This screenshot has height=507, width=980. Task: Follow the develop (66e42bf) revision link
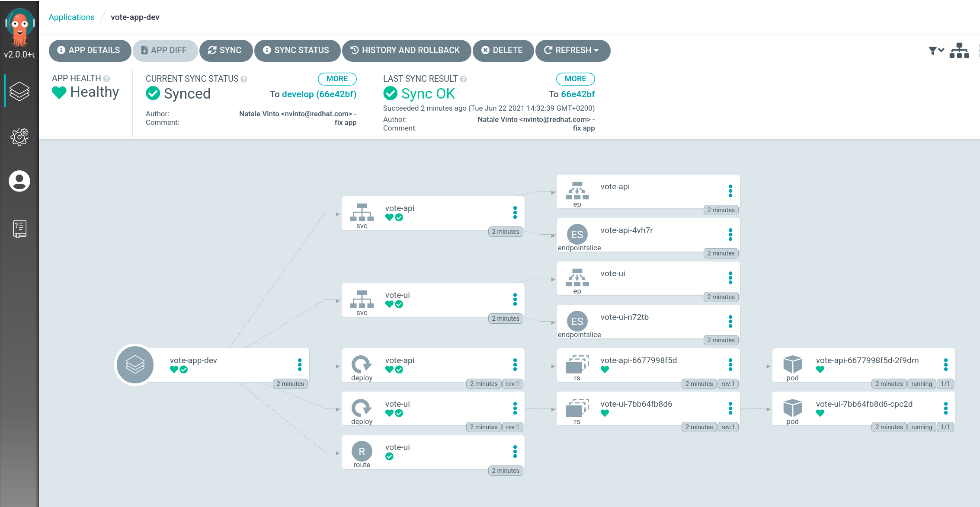tap(319, 94)
